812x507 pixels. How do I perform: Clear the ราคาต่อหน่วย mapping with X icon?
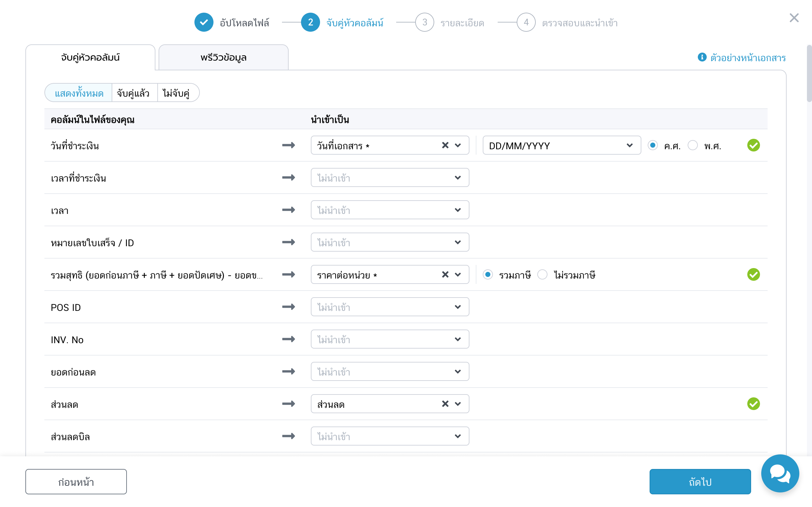445,275
